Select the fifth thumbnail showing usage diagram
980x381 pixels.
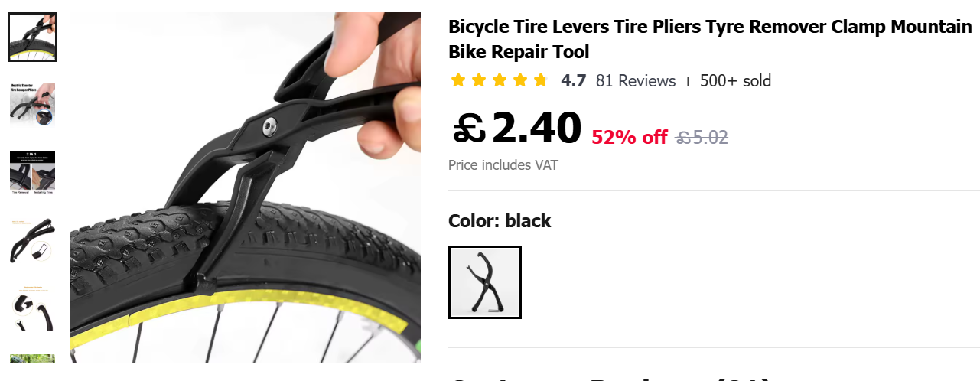(x=32, y=308)
